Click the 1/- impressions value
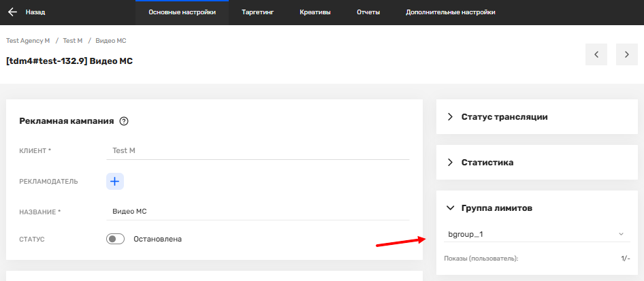644x281 pixels. 626,259
